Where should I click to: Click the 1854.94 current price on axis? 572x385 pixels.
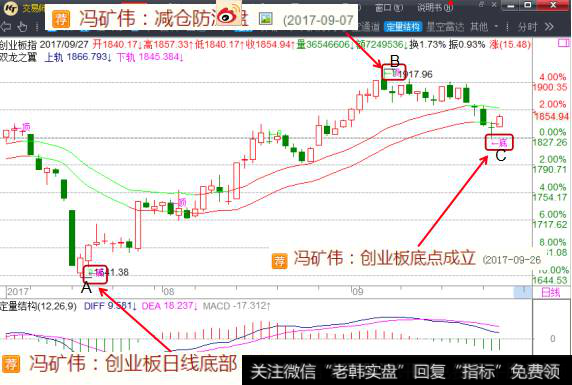[x=551, y=116]
